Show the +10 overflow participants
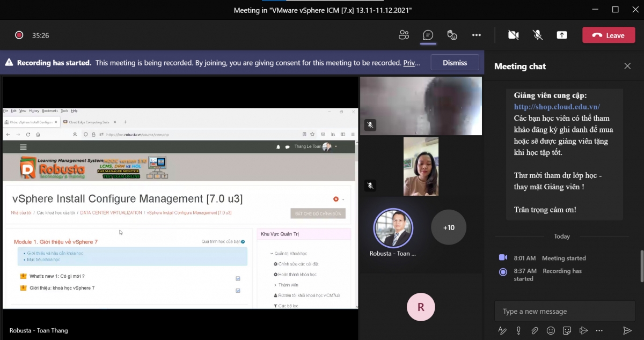 [449, 227]
